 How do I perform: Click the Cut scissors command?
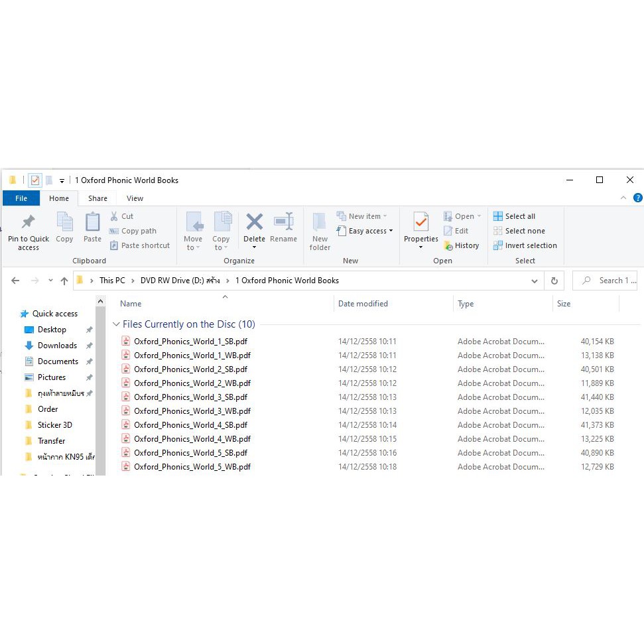(x=122, y=216)
